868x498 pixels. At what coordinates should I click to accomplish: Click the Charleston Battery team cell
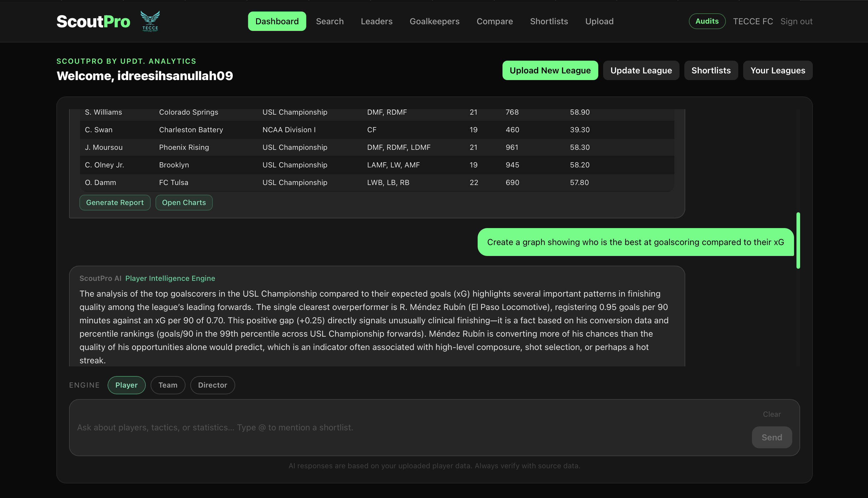[191, 130]
